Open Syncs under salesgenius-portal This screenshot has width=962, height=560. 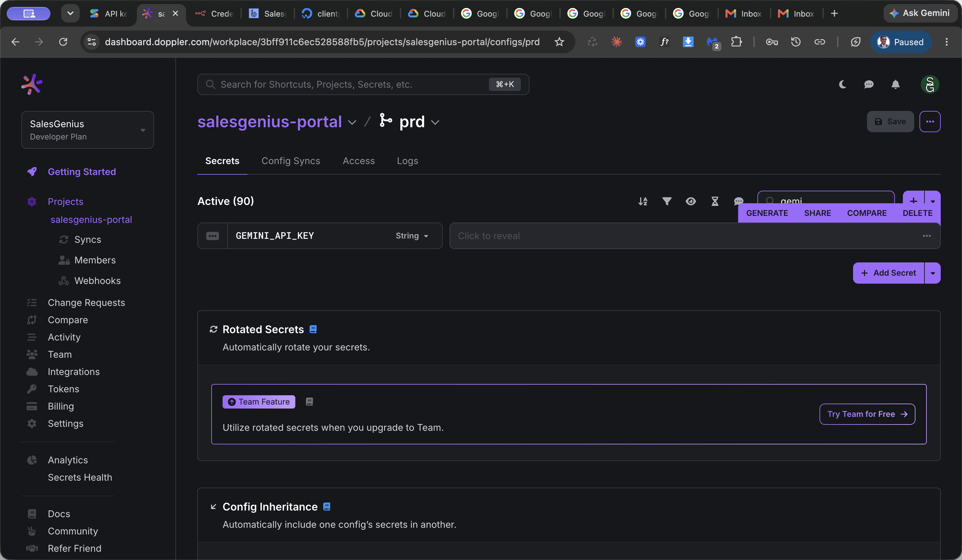click(x=87, y=239)
